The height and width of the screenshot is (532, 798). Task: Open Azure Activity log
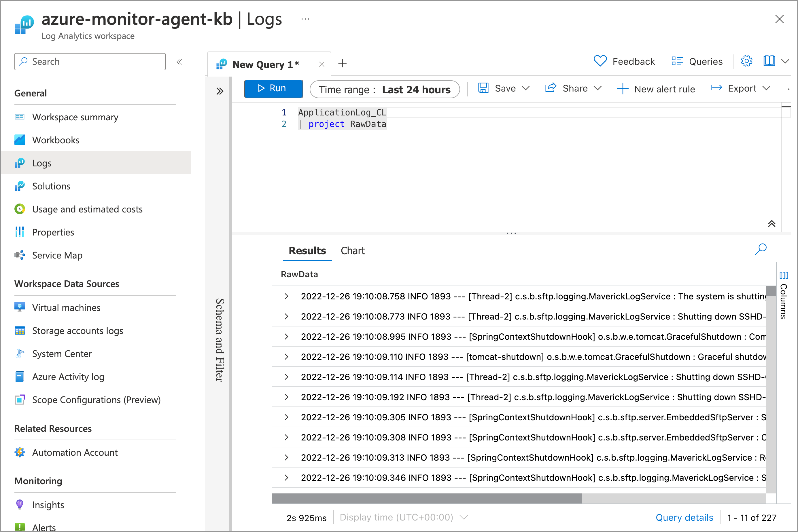coord(68,377)
